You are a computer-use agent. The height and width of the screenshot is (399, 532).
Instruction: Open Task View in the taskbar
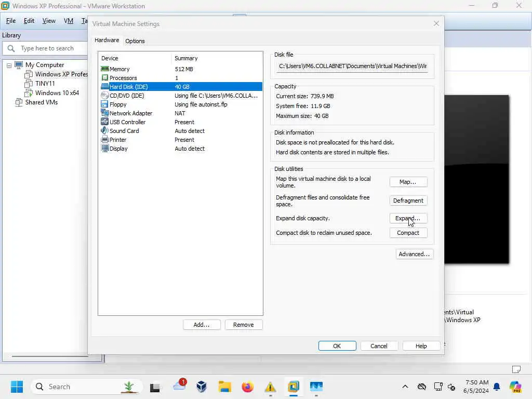click(x=155, y=387)
